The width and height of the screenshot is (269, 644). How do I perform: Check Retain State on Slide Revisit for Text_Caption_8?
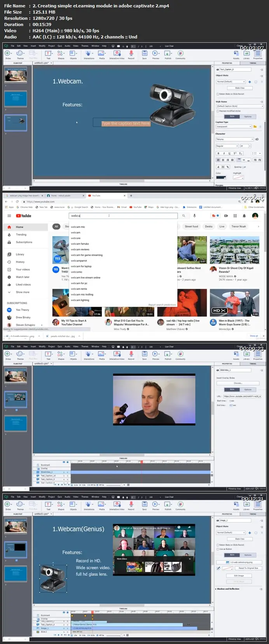point(217,94)
